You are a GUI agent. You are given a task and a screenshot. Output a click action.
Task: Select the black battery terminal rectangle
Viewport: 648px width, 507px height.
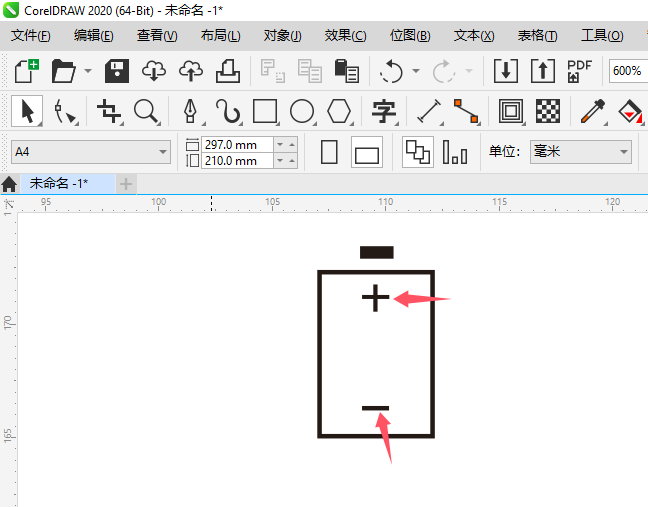click(376, 252)
